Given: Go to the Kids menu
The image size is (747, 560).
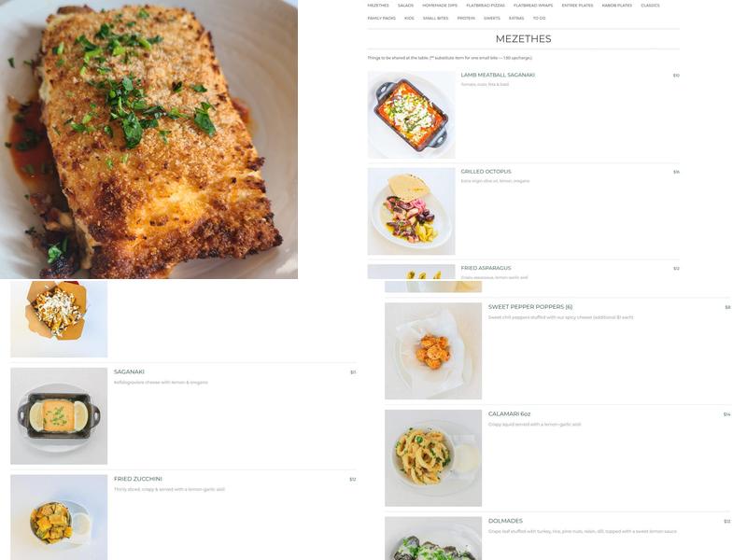Looking at the screenshot, I should coord(409,18).
